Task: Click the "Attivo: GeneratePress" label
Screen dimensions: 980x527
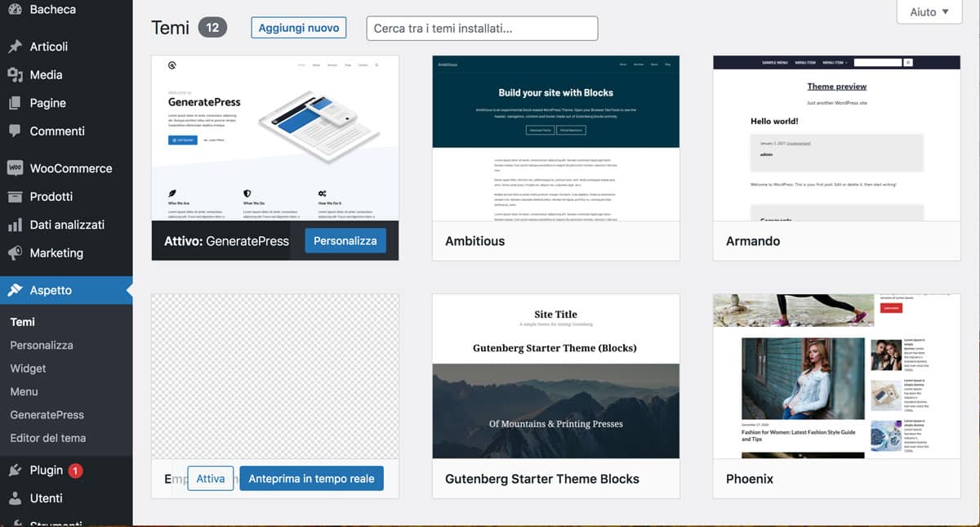Action: (x=226, y=241)
